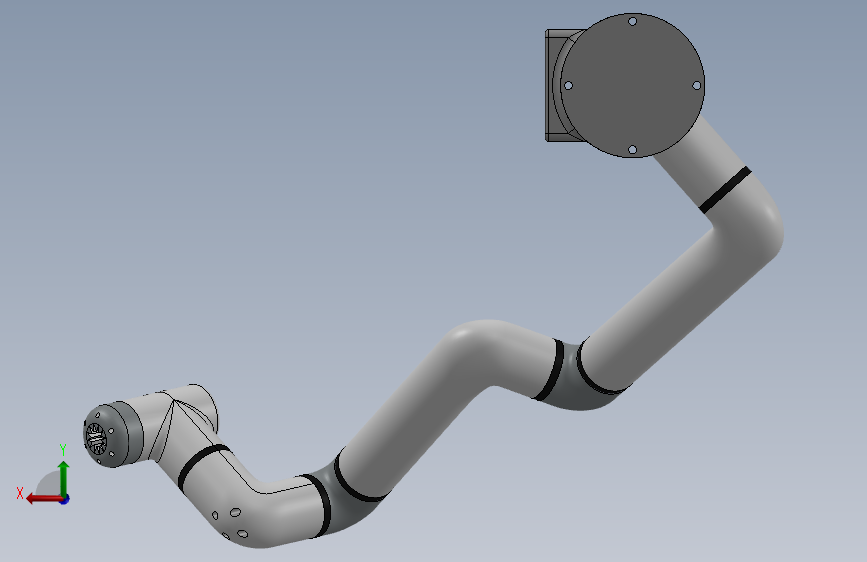Click the green Y axis arrow on the triad
The image size is (867, 562).
click(64, 477)
